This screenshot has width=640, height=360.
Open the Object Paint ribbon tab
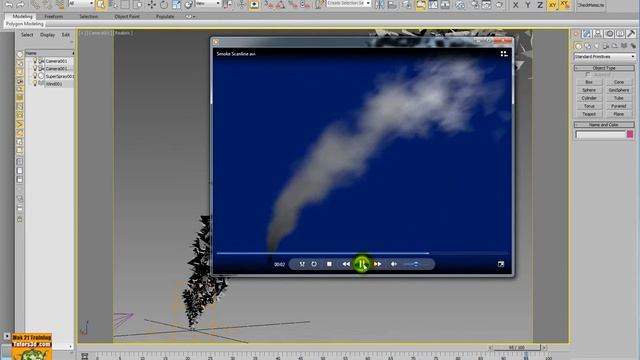click(x=127, y=16)
